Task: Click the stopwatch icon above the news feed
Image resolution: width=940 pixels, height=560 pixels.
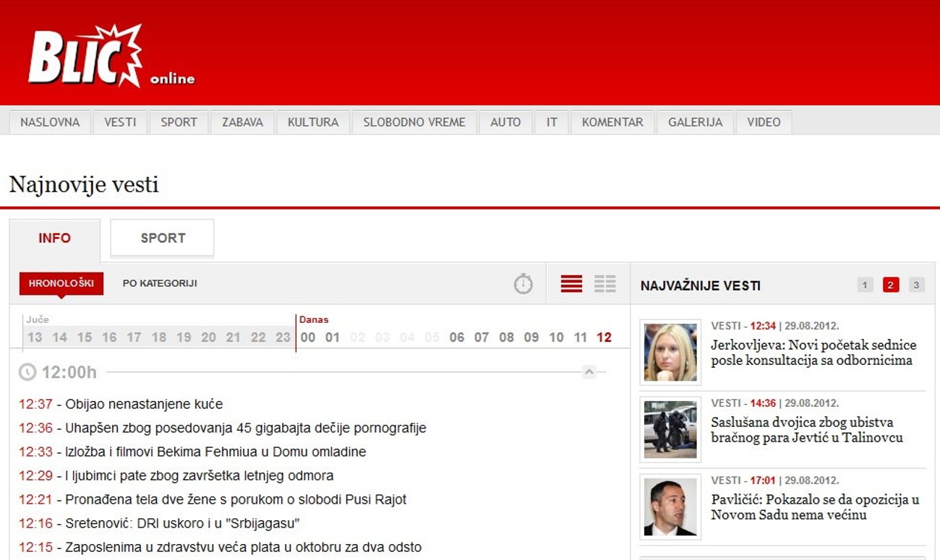Action: tap(523, 283)
